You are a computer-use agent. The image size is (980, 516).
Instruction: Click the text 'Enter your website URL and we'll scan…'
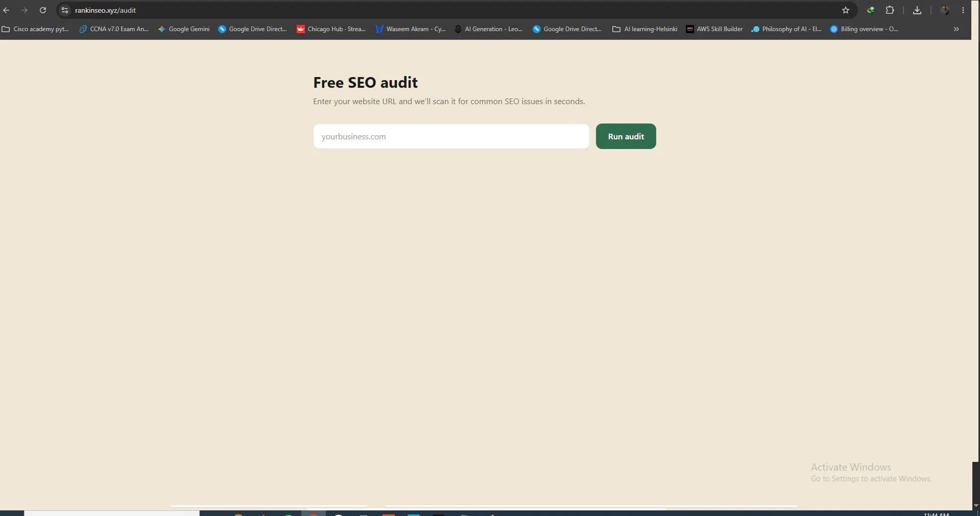point(449,102)
